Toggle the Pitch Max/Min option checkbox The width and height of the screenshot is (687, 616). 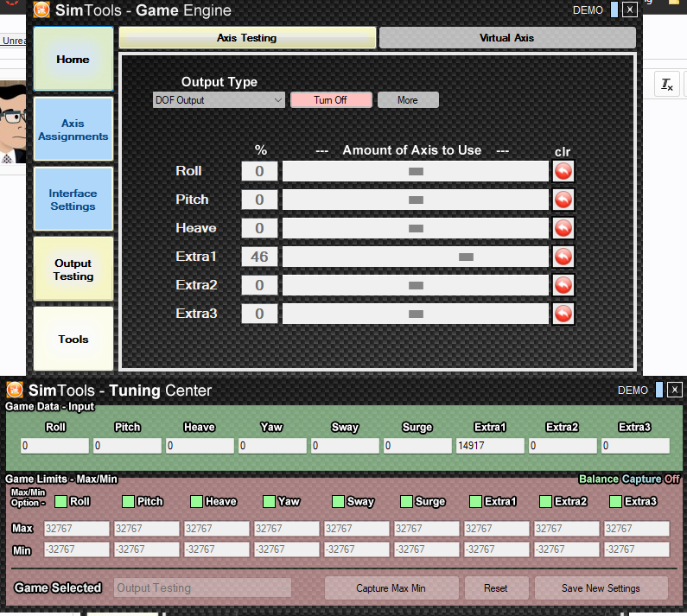129,502
